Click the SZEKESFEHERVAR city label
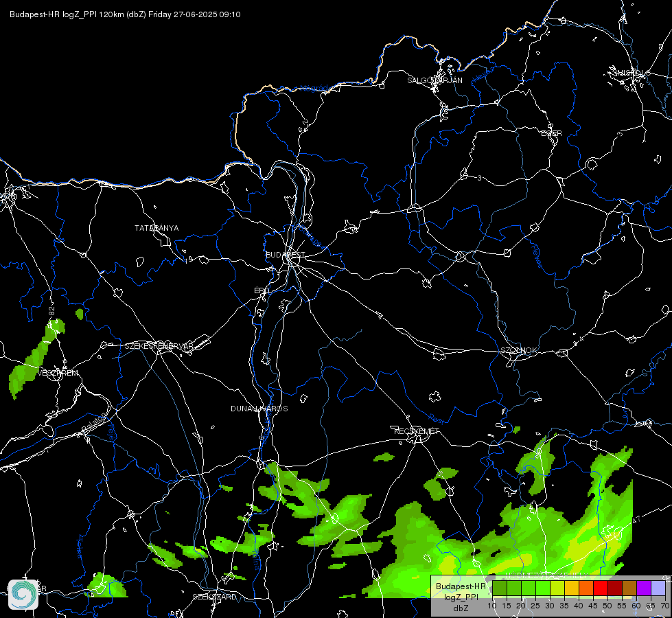This screenshot has width=672, height=618. click(159, 346)
